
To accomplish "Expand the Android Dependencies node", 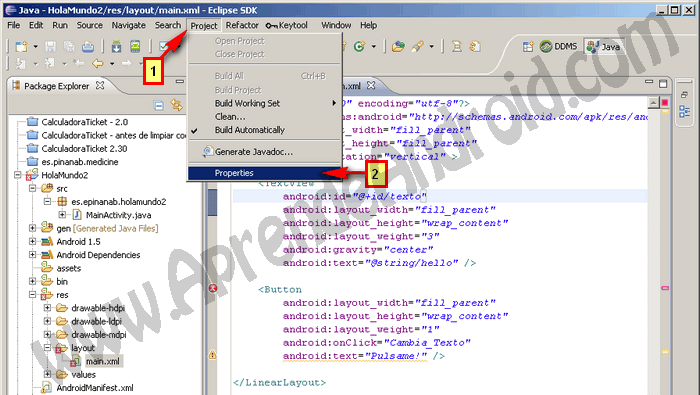I will point(33,255).
